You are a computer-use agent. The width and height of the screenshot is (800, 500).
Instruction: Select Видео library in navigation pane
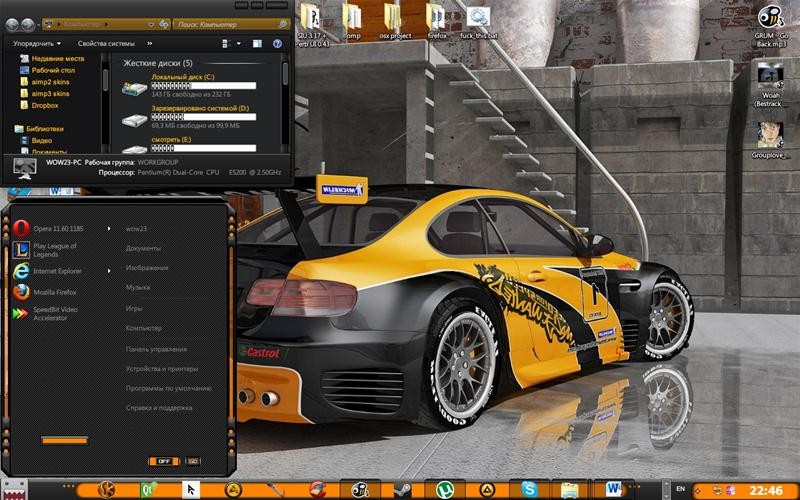point(36,141)
